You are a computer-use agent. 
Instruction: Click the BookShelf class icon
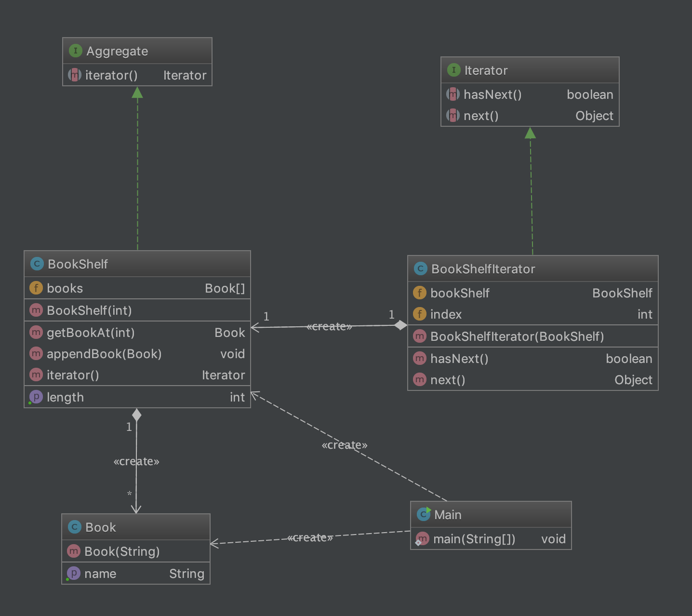point(37,264)
